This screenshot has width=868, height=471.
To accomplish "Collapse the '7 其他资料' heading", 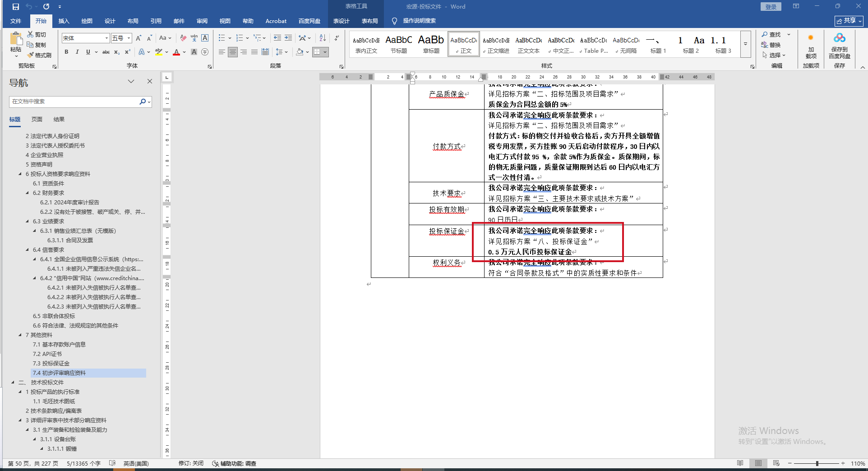I will point(20,335).
